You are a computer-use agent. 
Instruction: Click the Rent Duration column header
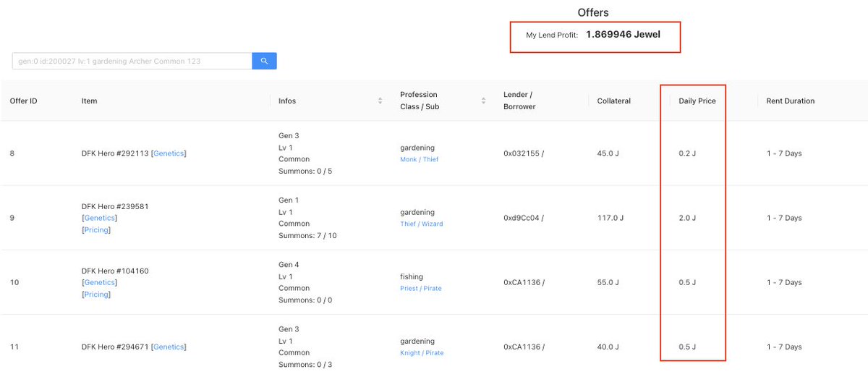tap(791, 101)
